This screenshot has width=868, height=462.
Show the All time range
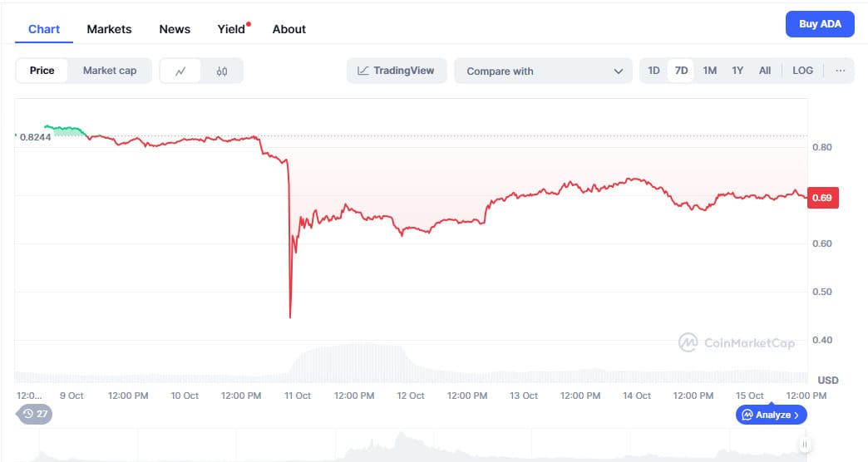765,71
